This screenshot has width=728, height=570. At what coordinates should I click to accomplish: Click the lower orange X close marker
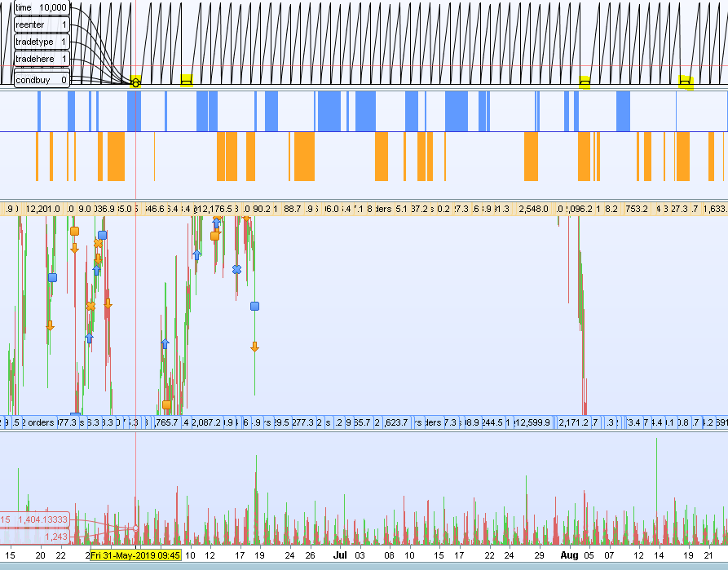[90, 306]
